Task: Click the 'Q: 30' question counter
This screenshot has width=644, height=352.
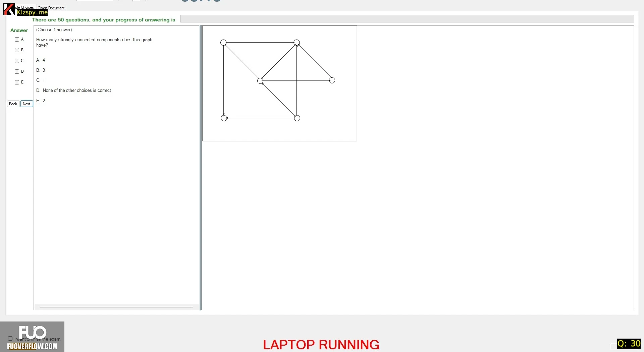Action: click(x=629, y=344)
